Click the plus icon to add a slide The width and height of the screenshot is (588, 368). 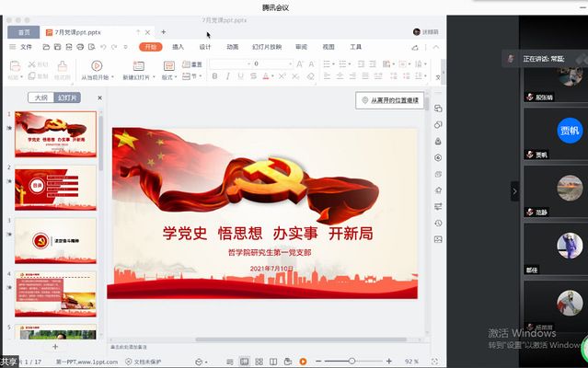point(55,348)
